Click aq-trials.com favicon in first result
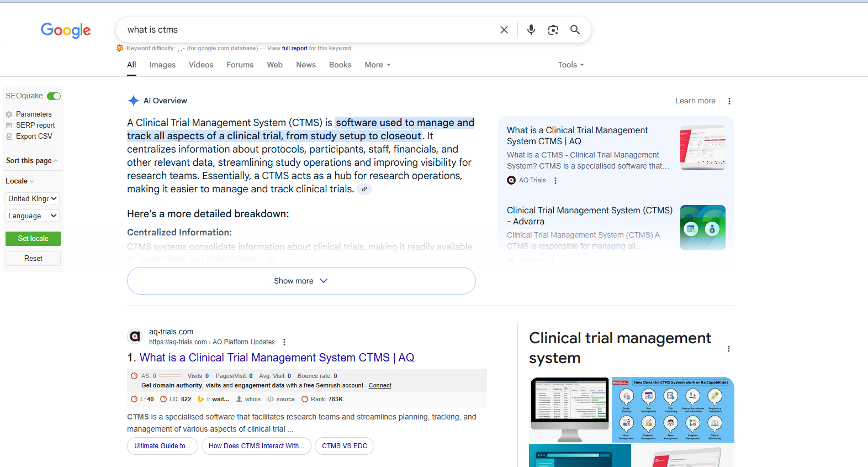Image resolution: width=868 pixels, height=467 pixels. pyautogui.click(x=135, y=336)
